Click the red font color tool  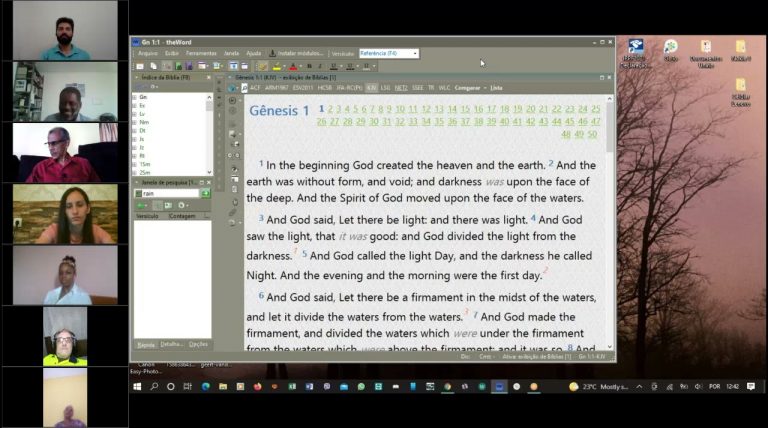point(293,66)
